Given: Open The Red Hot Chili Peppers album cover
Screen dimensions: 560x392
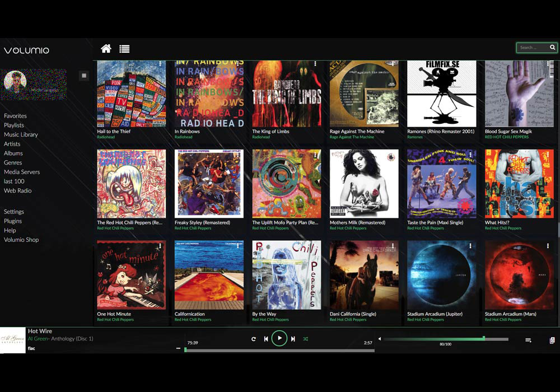Looking at the screenshot, I should (132, 184).
